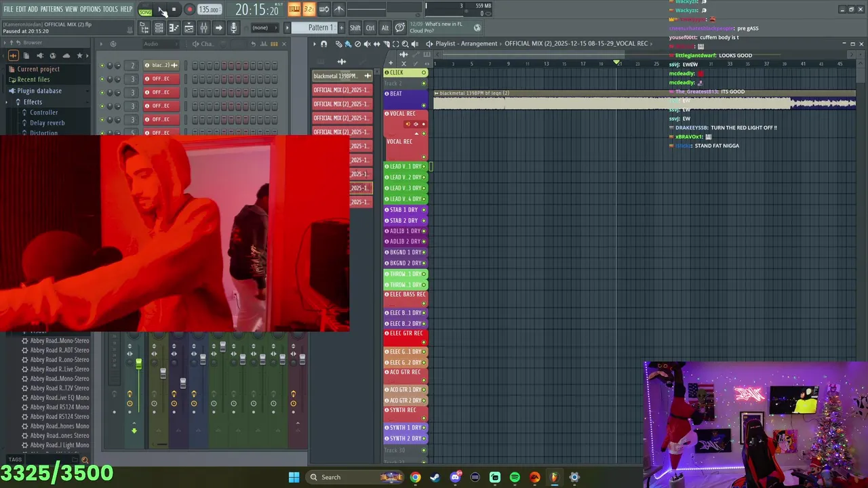This screenshot has width=868, height=488.
Task: Toggle the Playlist magnet snap icon
Action: tap(323, 44)
